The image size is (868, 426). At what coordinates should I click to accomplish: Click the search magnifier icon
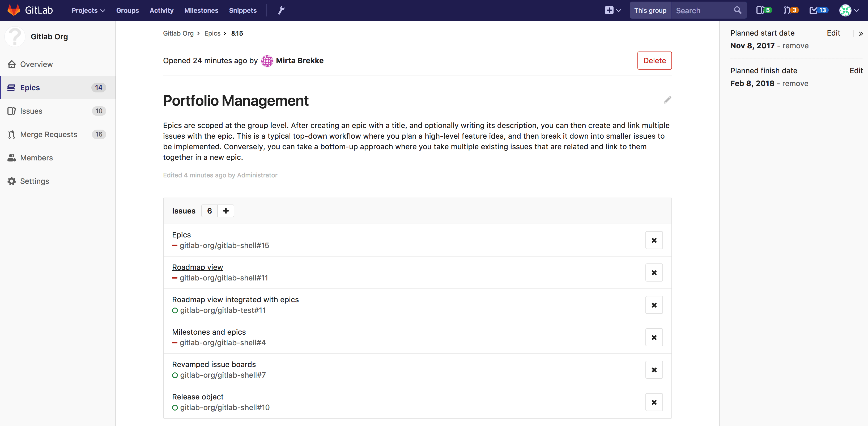[738, 10]
